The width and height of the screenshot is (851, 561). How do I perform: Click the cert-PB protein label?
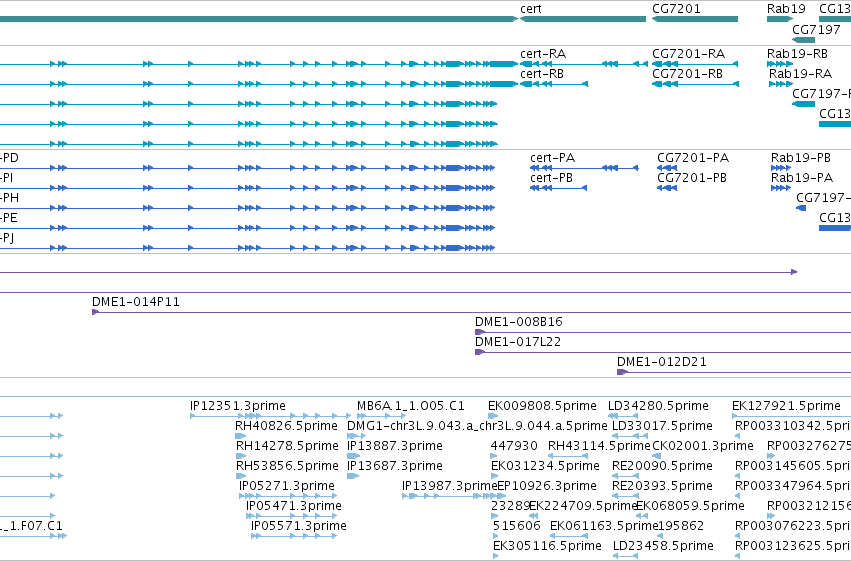tap(551, 178)
